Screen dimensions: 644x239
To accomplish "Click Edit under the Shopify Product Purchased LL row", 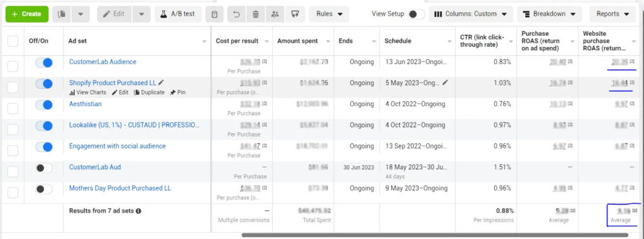I will click(120, 92).
